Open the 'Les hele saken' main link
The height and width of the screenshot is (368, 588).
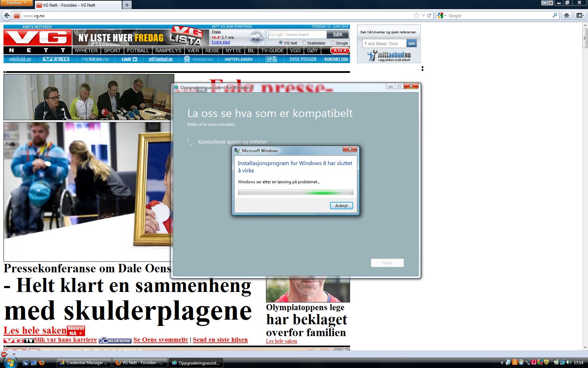click(x=35, y=330)
